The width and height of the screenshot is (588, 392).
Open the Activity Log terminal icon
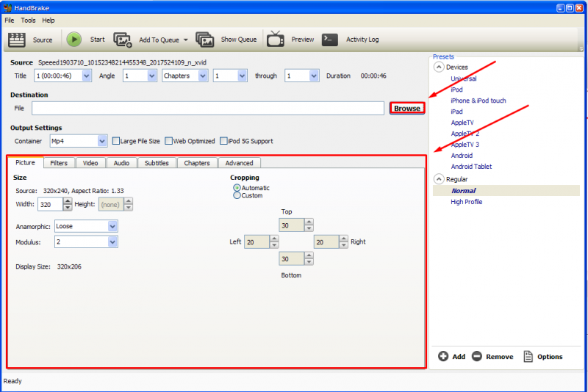tap(330, 40)
